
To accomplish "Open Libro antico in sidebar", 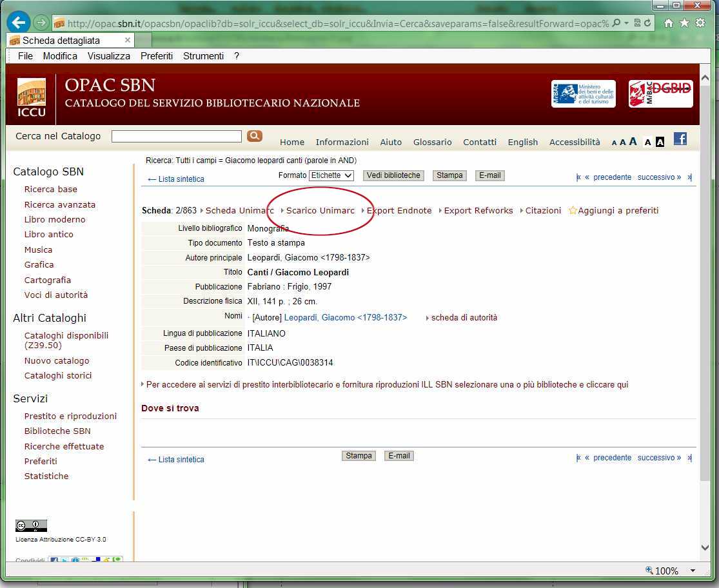I will (x=48, y=234).
